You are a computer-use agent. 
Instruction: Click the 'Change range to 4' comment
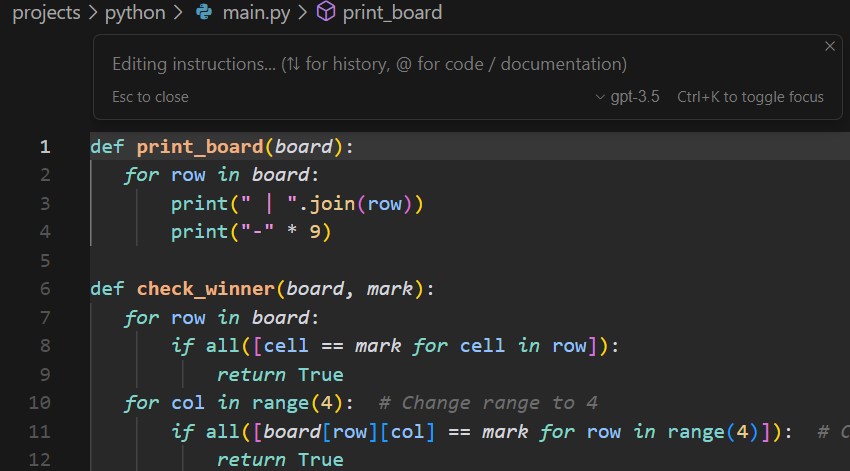pos(489,403)
